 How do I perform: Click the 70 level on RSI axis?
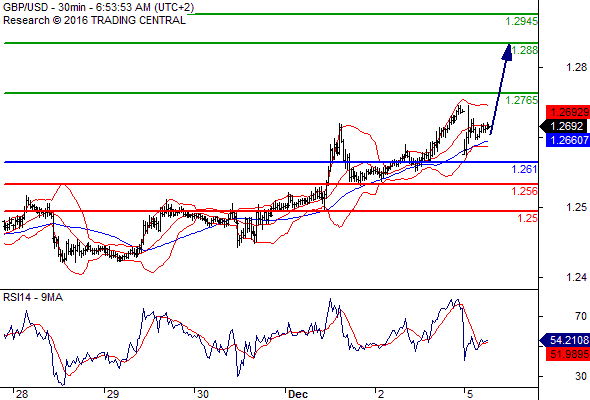(581, 316)
